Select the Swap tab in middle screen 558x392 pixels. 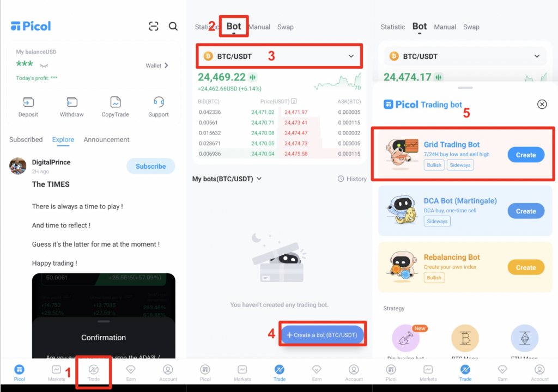286,27
